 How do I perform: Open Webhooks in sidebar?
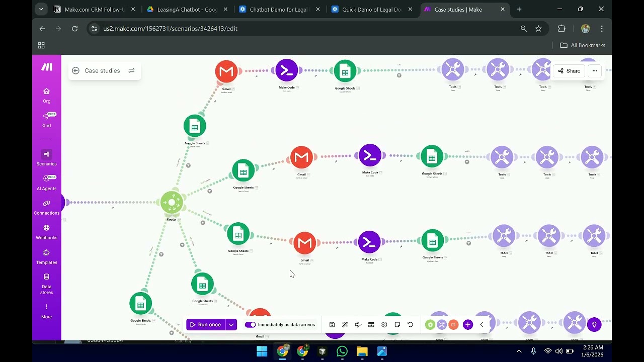pyautogui.click(x=46, y=232)
